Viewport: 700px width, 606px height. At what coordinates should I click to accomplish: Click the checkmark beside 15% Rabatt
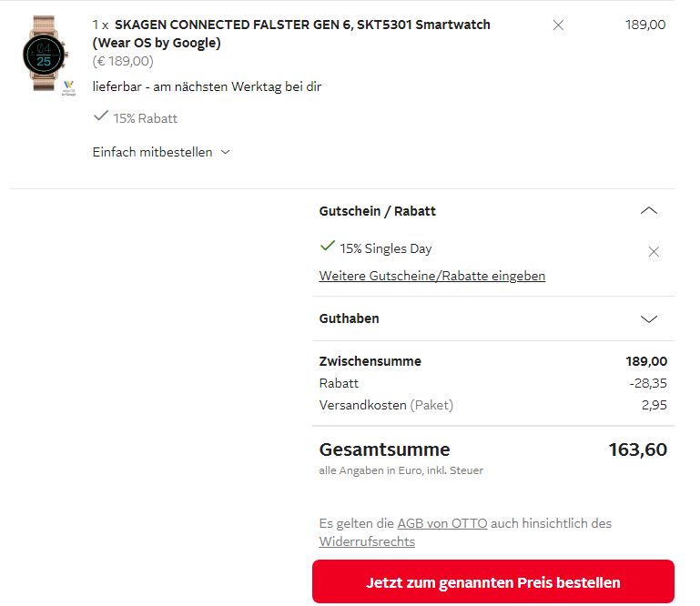tap(100, 116)
